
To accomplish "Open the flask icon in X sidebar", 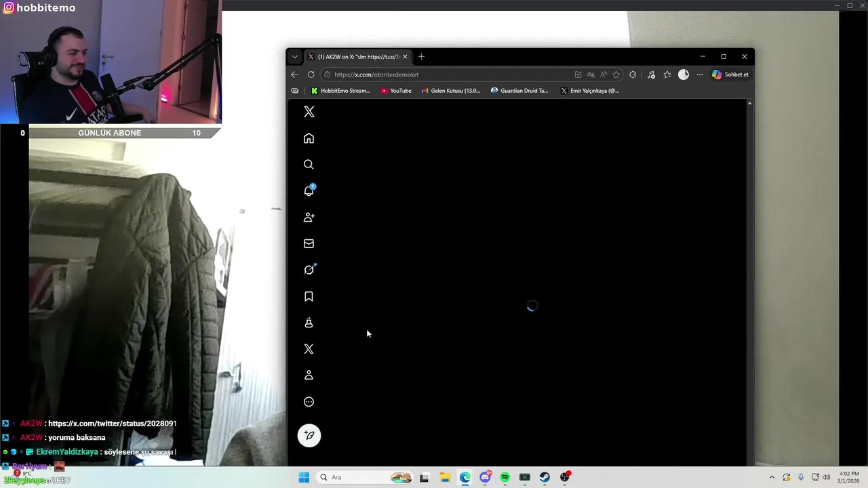I will (x=309, y=323).
